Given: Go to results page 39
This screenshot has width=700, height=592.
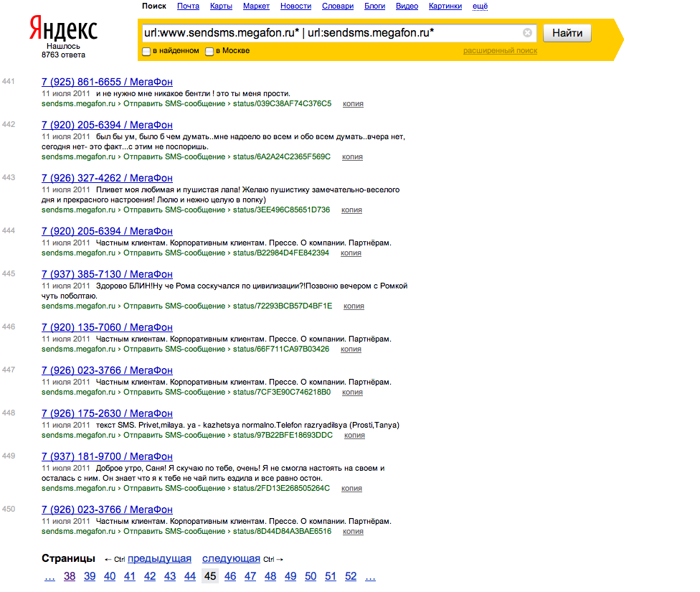Looking at the screenshot, I should click(x=90, y=576).
